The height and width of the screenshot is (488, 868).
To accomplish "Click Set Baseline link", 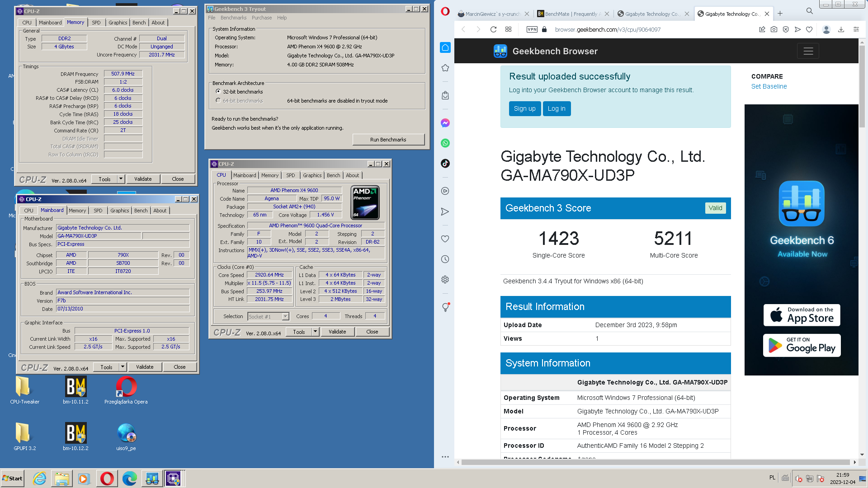I will (769, 86).
